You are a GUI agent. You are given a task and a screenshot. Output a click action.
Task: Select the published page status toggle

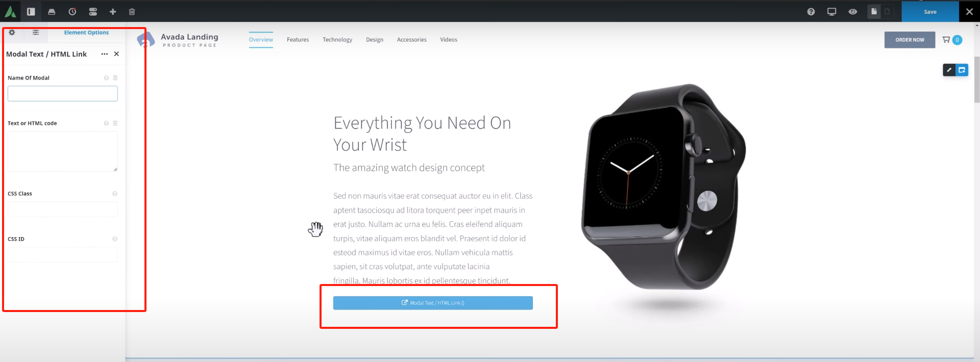tap(874, 11)
